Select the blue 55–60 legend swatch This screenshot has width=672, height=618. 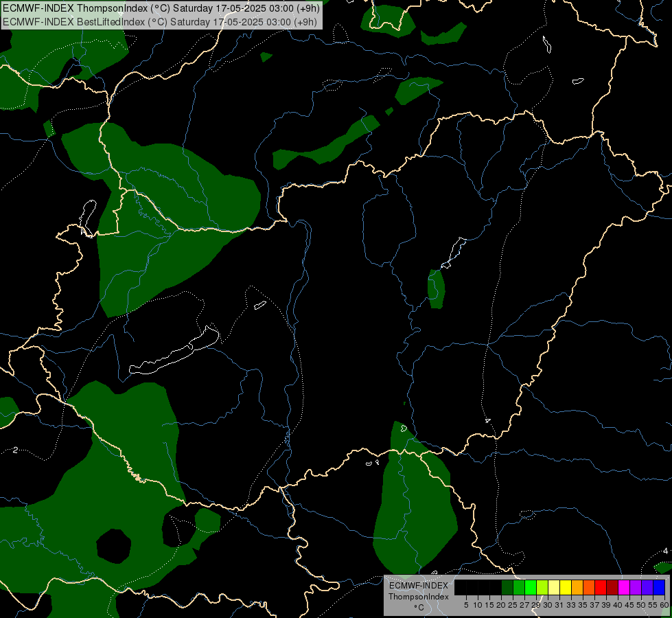click(659, 587)
